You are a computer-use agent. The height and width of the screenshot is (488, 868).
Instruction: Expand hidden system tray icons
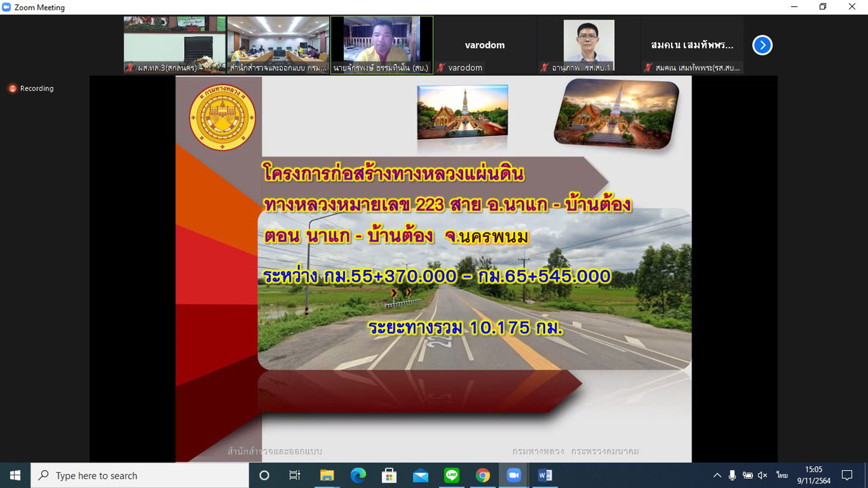[x=717, y=475]
